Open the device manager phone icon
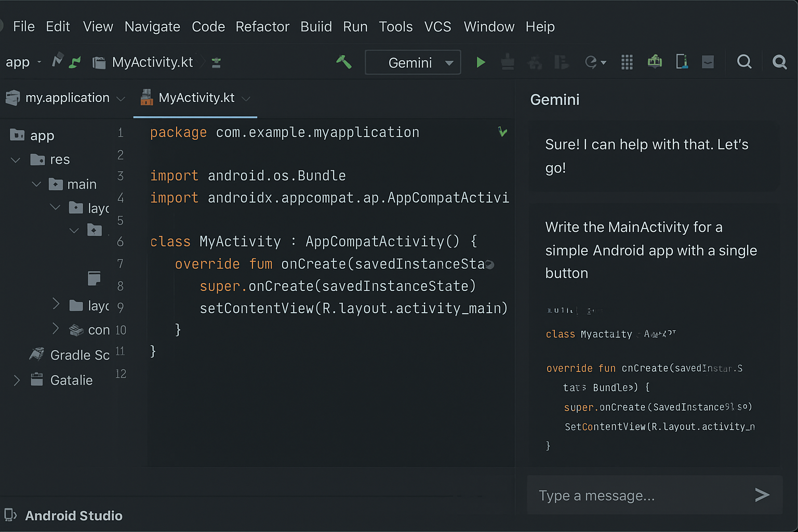Image resolution: width=798 pixels, height=532 pixels. tap(682, 62)
